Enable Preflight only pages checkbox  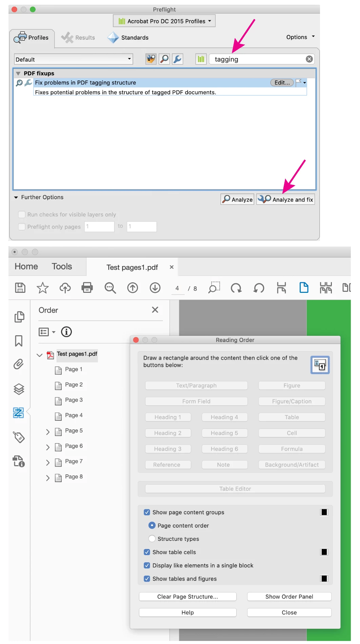coord(22,226)
